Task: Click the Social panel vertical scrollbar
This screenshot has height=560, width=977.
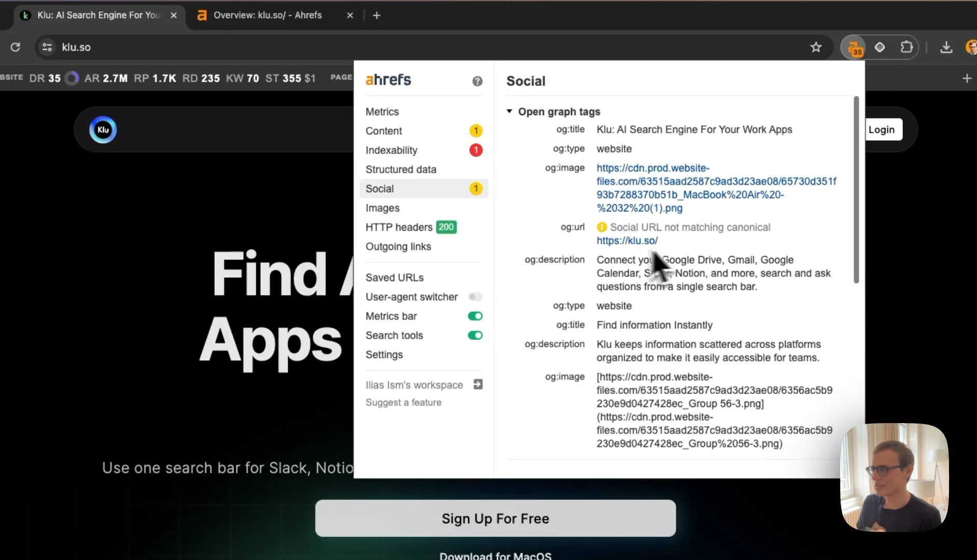Action: click(856, 190)
